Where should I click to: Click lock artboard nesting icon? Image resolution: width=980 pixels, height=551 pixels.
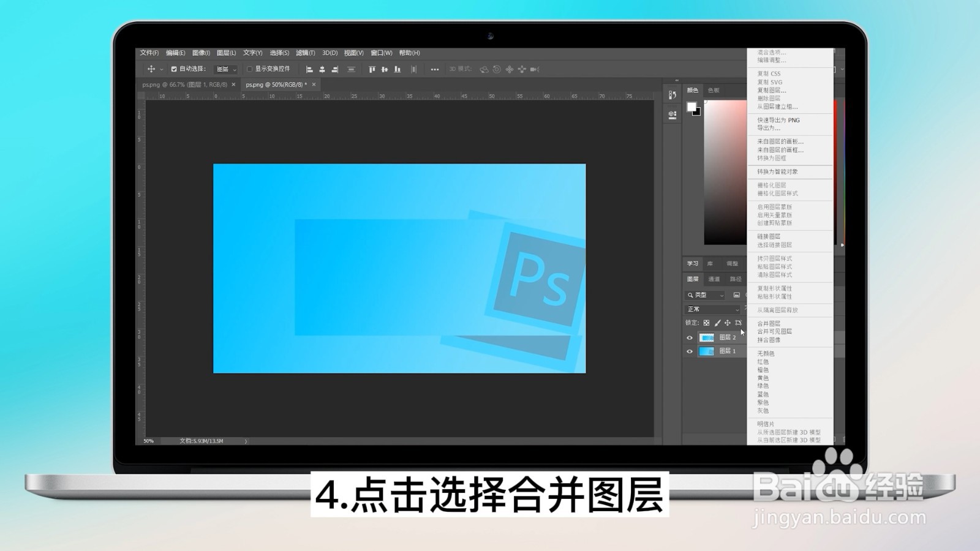[x=738, y=323]
